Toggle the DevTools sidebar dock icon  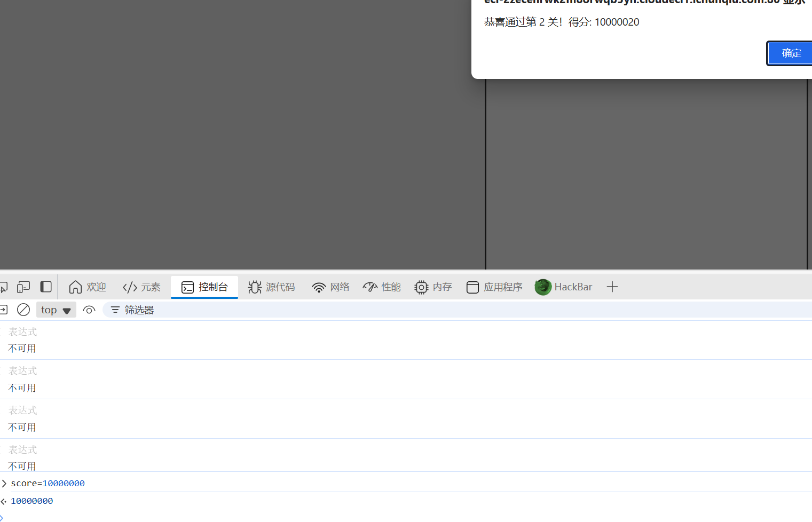click(x=46, y=287)
